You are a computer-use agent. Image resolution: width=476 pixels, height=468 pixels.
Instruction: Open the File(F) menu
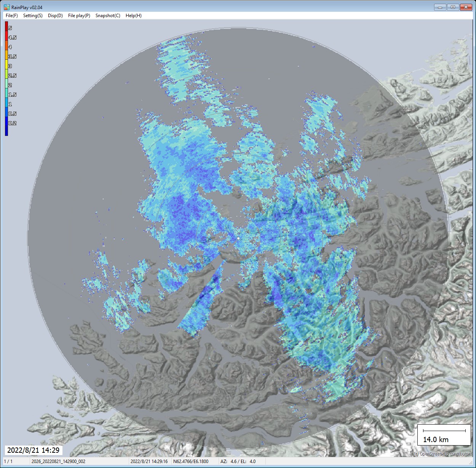pyautogui.click(x=11, y=16)
